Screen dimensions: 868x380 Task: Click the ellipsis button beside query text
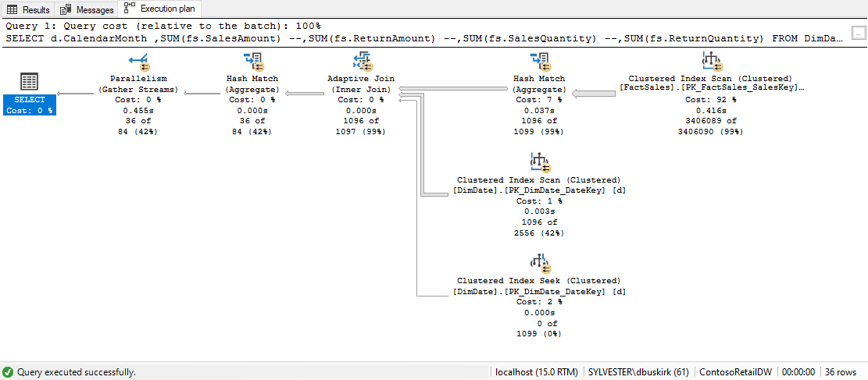(859, 33)
